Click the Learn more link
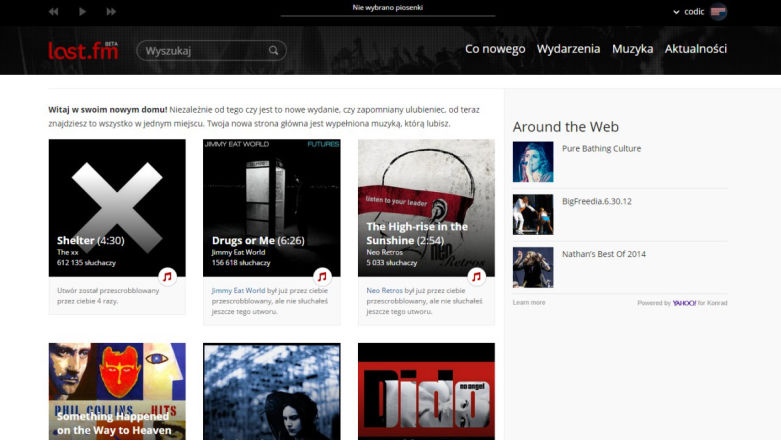This screenshot has height=440, width=781. tap(529, 302)
